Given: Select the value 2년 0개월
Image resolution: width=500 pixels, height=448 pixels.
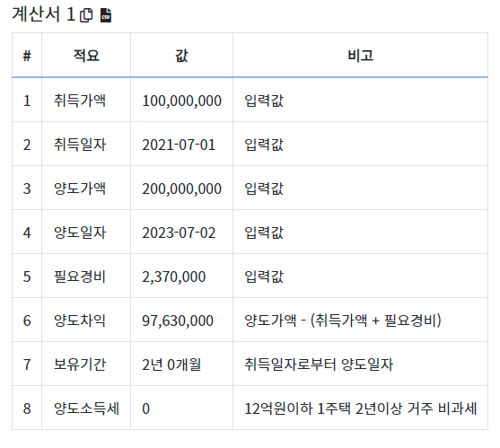Looking at the screenshot, I should pos(171,365).
